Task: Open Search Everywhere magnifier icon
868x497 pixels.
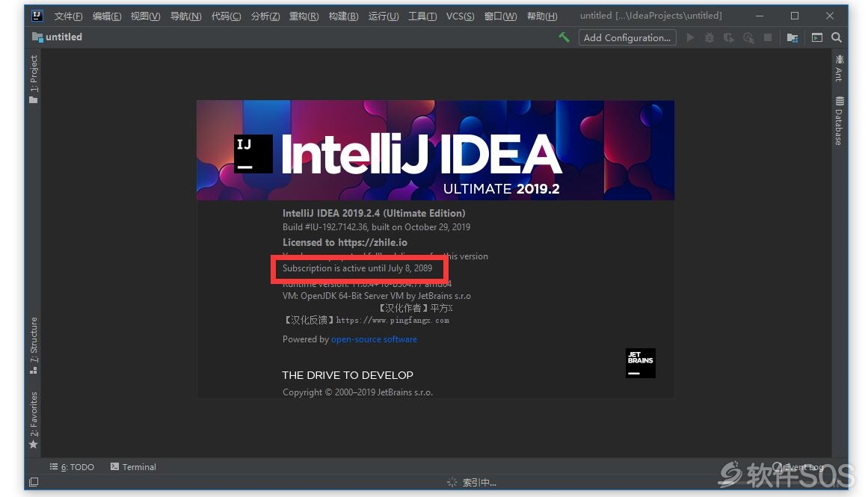Action: point(837,37)
